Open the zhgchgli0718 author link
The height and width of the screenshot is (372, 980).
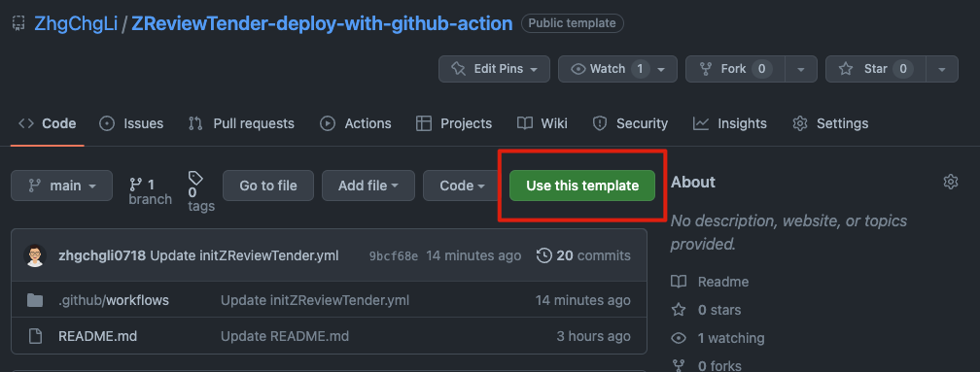point(102,255)
